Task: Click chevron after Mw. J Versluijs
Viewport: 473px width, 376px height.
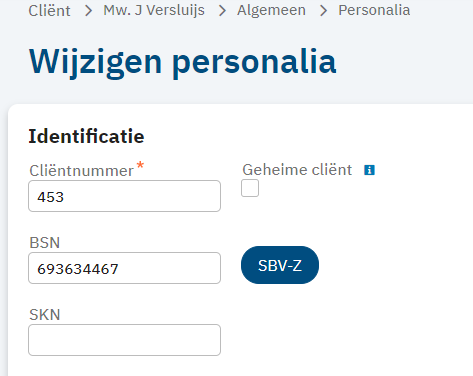Action: (222, 11)
